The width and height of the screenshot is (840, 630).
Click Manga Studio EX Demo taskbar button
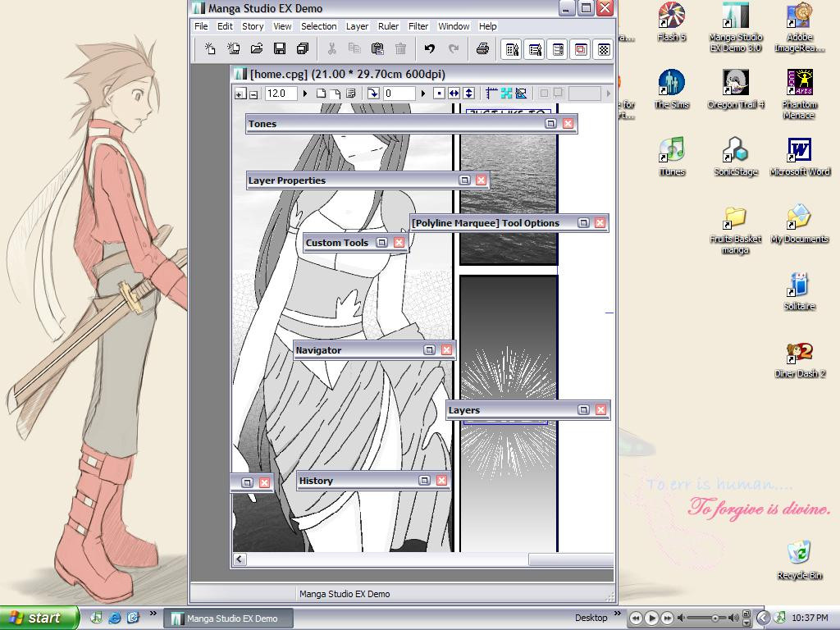pyautogui.click(x=228, y=619)
